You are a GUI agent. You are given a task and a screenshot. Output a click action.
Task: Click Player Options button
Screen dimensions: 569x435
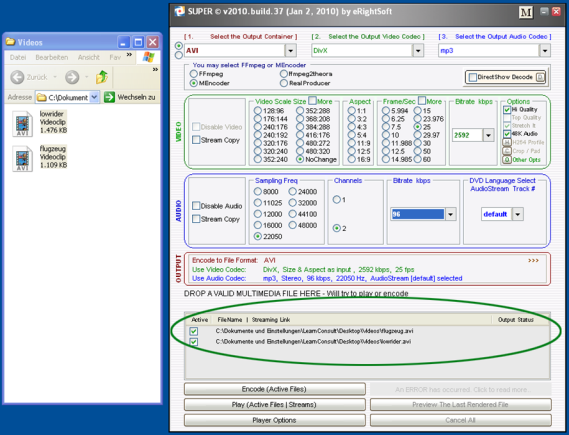coord(274,420)
